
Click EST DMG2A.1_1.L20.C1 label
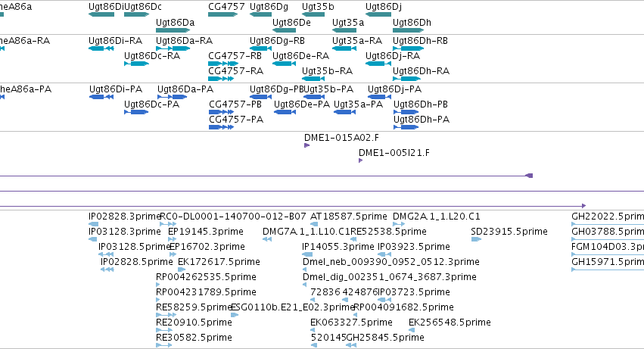click(x=436, y=217)
